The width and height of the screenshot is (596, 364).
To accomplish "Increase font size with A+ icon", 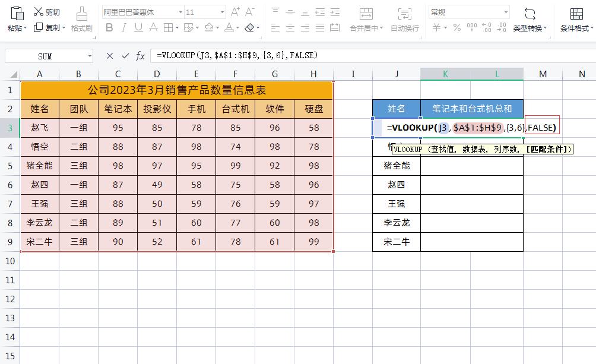I will [235, 12].
